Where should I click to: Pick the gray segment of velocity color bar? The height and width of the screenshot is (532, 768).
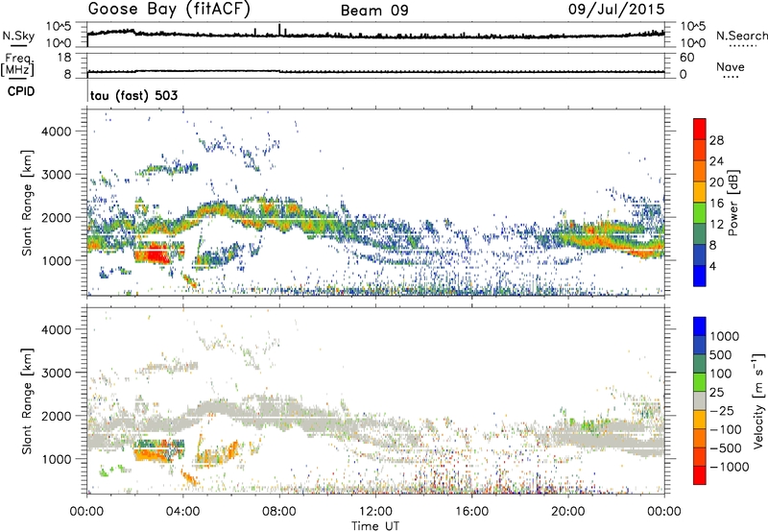click(700, 400)
